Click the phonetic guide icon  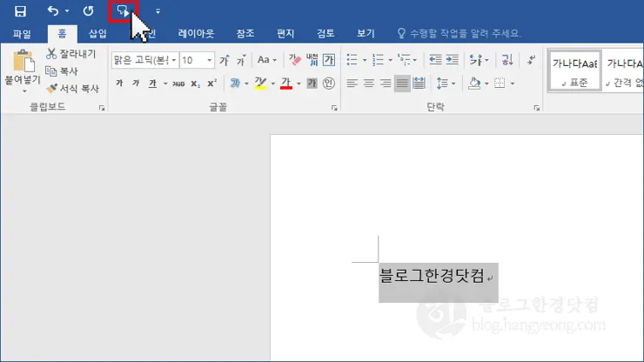coord(312,60)
